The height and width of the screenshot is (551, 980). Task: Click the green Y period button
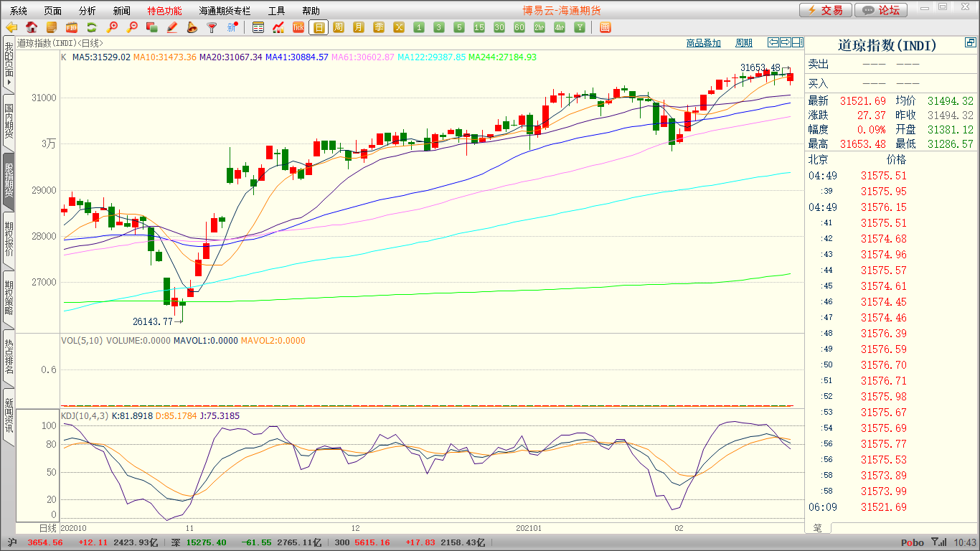point(580,27)
